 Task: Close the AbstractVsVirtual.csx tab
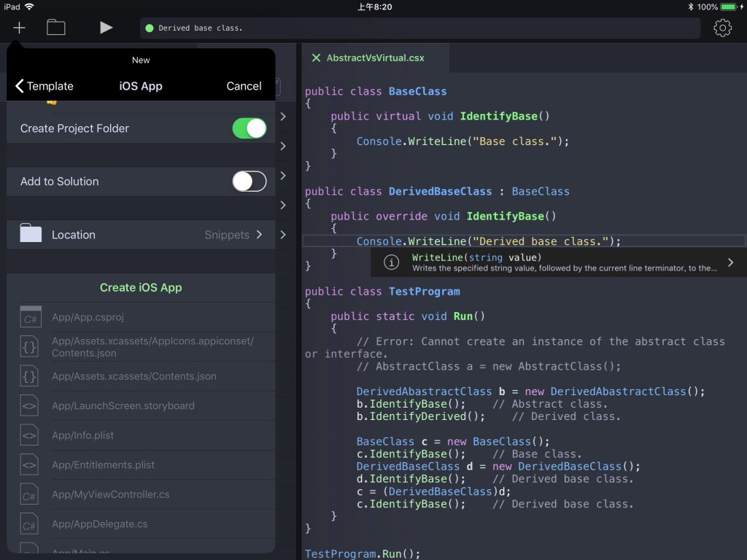point(315,58)
